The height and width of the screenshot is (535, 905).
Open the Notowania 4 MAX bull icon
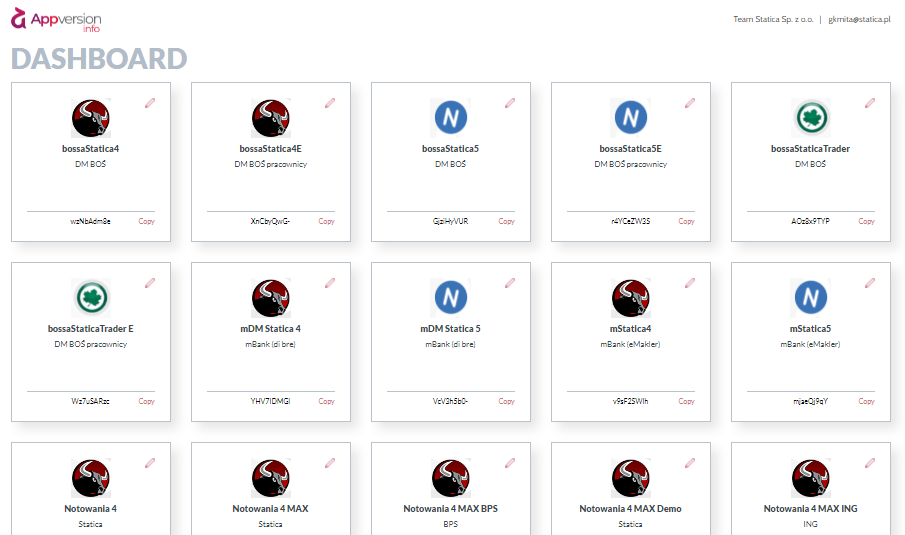coord(271,478)
